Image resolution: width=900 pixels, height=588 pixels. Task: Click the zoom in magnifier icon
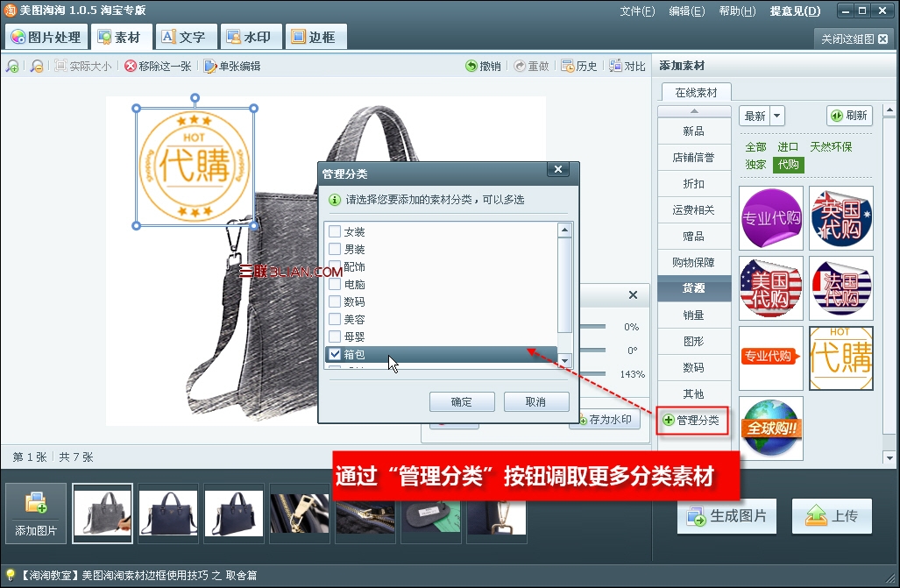(12, 67)
